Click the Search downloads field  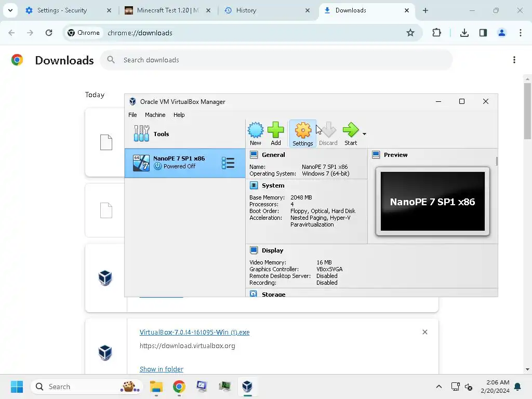pos(276,60)
